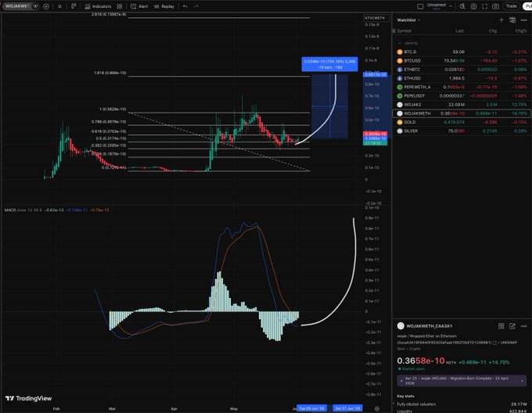Click the blue measurement tooltip label
The height and width of the screenshot is (413, 532).
pos(329,64)
